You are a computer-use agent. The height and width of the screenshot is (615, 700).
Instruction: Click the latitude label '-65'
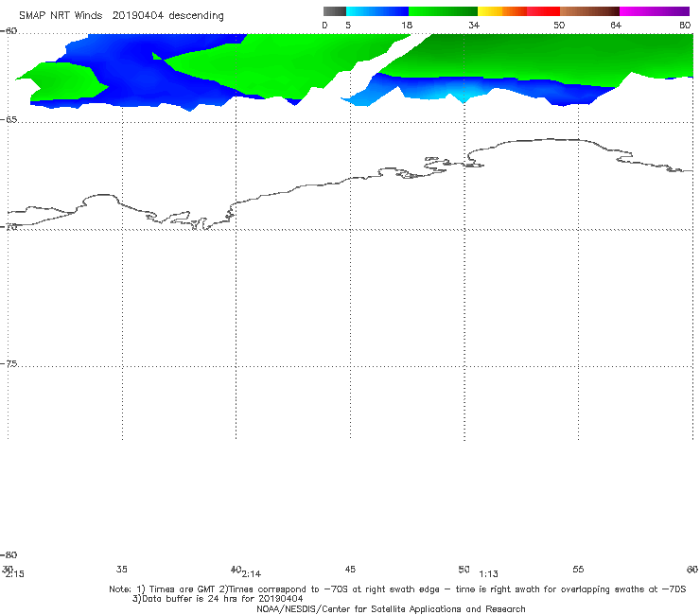[9, 120]
